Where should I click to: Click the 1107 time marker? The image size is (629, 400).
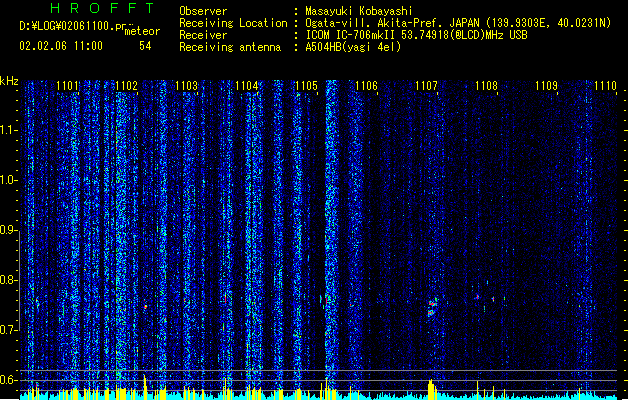(x=426, y=86)
